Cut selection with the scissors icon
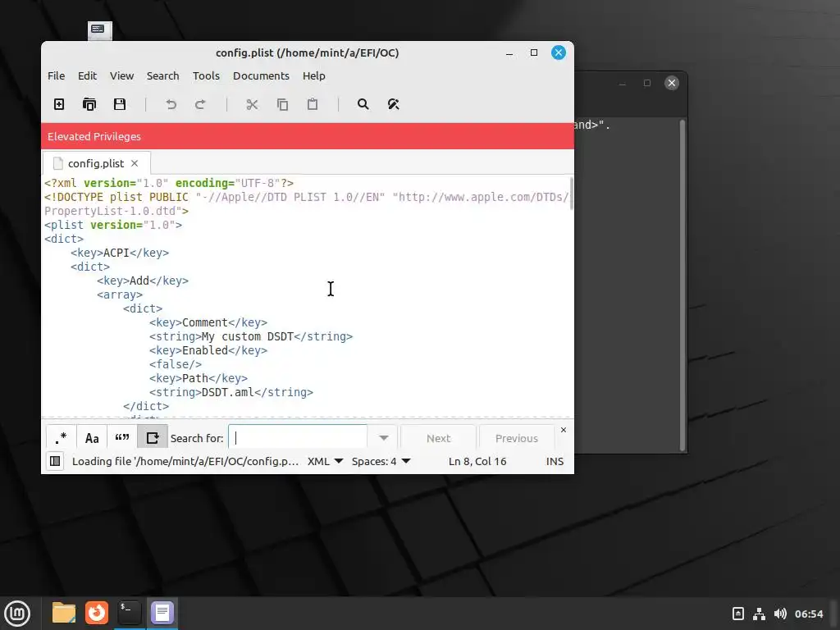Screen dimensions: 840x630 pos(252,104)
